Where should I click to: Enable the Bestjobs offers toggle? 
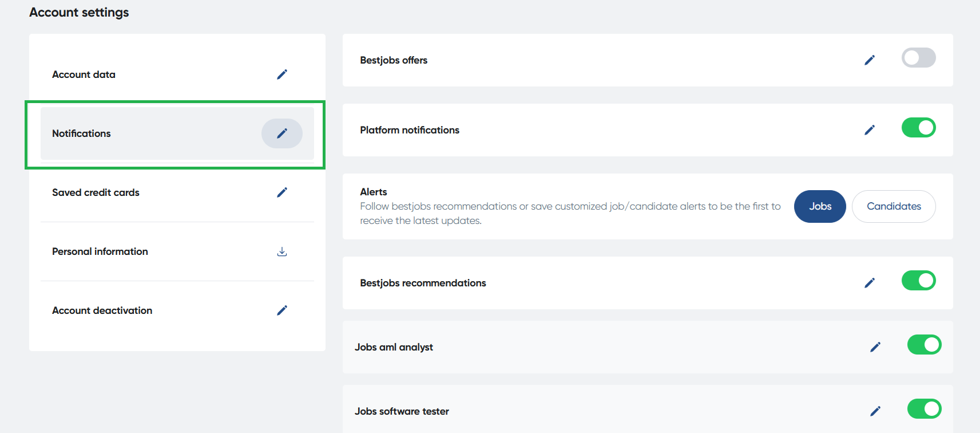[x=918, y=58]
